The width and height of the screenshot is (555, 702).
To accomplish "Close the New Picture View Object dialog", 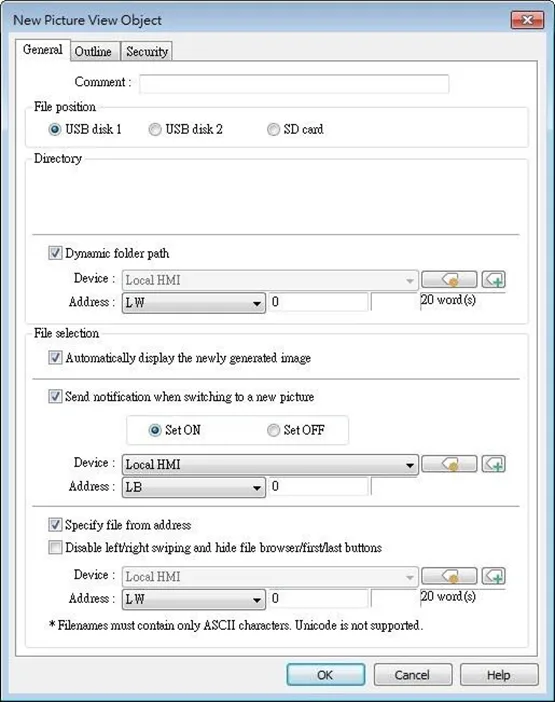I will [x=527, y=20].
